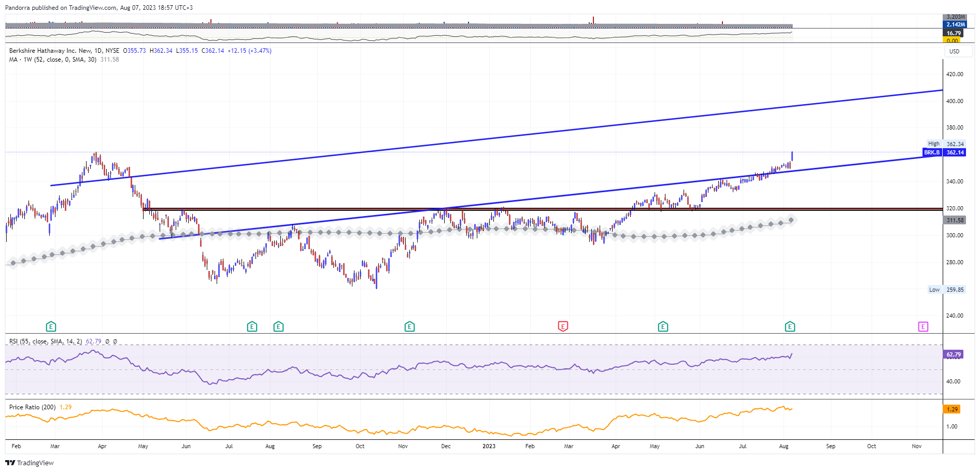Click the 420.00 price axis label
980x472 pixels.
pos(955,74)
